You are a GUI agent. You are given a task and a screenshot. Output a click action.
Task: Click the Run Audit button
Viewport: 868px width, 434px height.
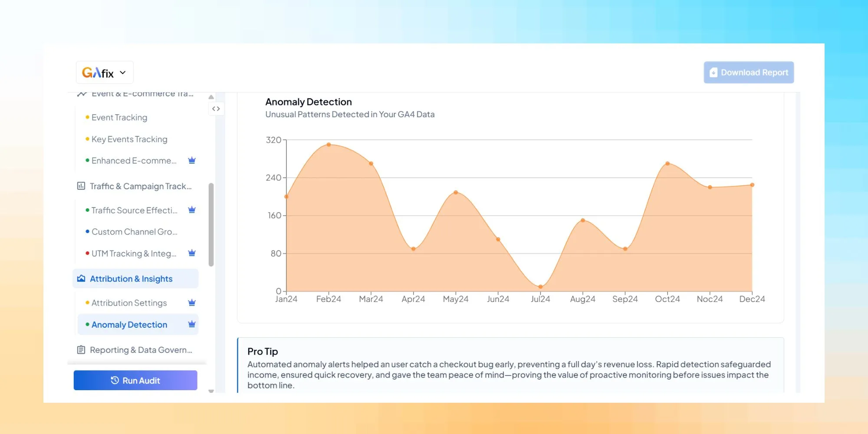pyautogui.click(x=135, y=380)
